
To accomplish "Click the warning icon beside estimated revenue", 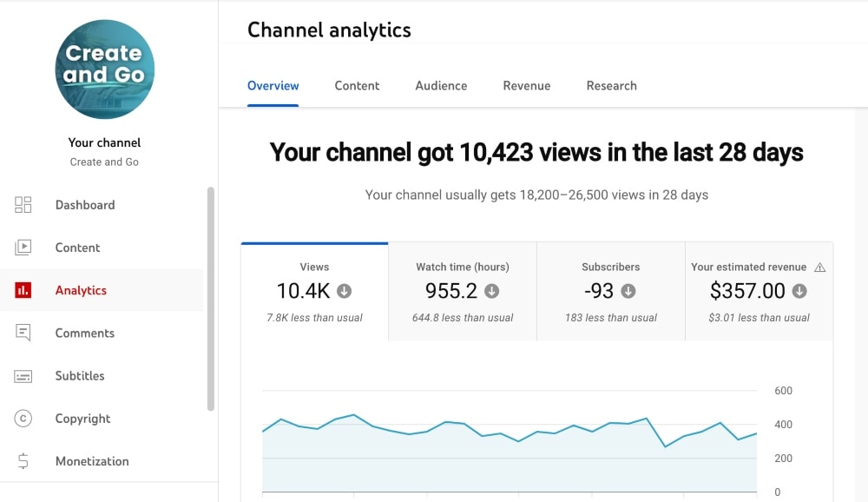I will 820,267.
